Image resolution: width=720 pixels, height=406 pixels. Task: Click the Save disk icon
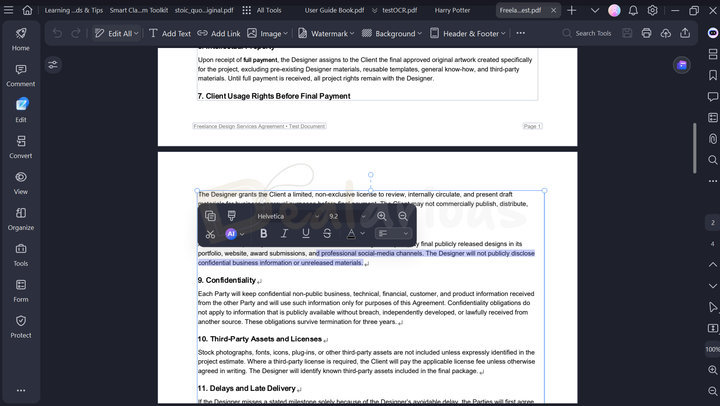click(x=627, y=33)
